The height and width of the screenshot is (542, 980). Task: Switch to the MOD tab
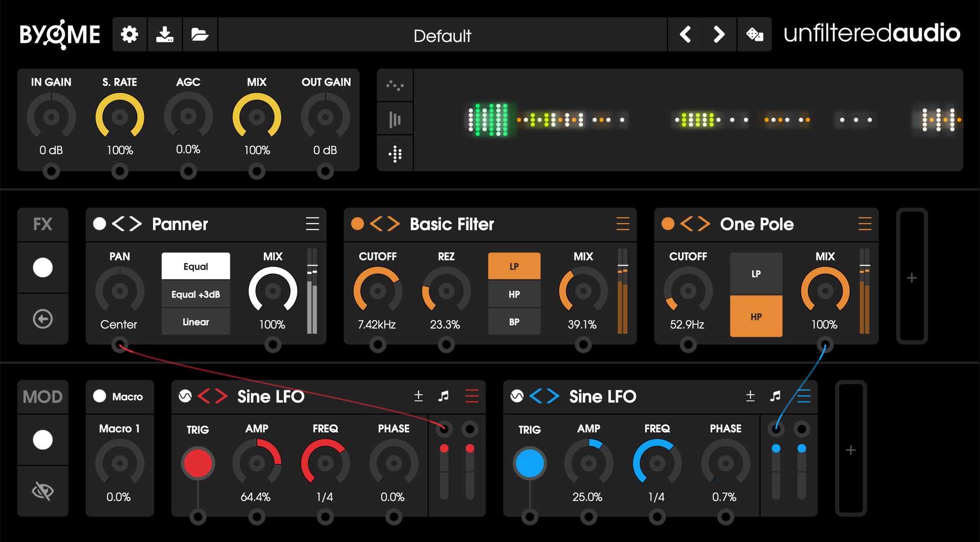43,397
